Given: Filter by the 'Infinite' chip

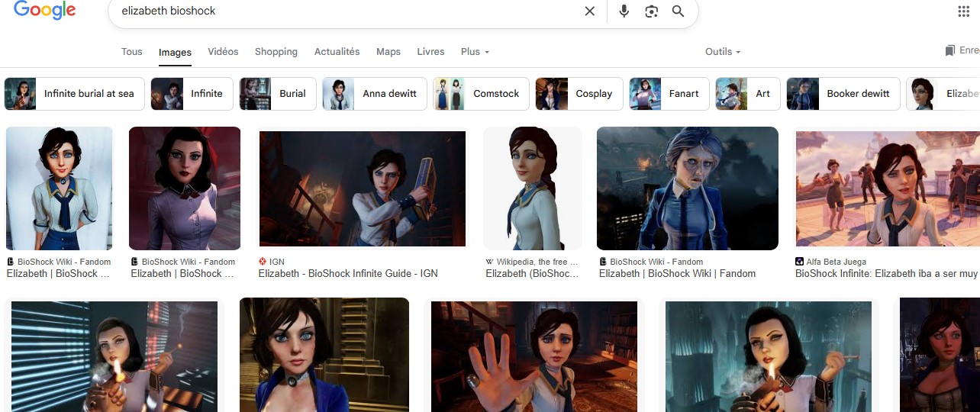Looking at the screenshot, I should coord(192,94).
